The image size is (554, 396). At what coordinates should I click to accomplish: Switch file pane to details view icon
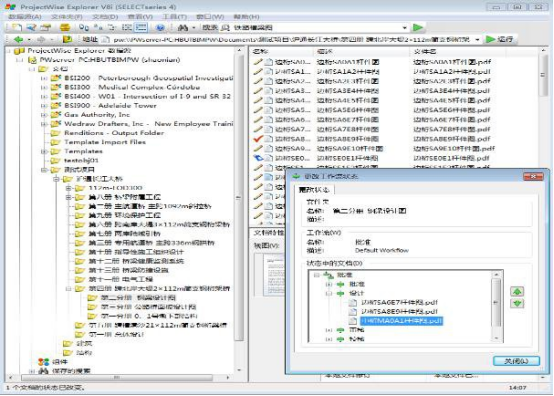click(x=141, y=27)
